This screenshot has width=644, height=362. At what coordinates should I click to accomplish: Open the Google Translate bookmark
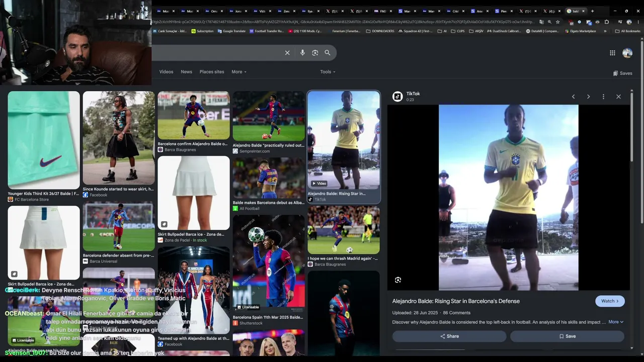tap(231, 31)
